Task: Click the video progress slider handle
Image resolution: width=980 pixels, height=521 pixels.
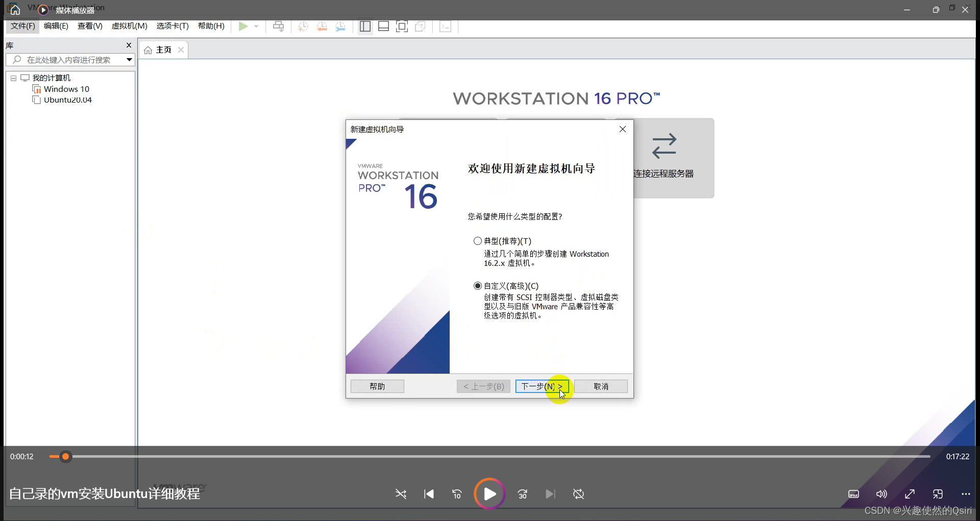Action: coord(65,457)
